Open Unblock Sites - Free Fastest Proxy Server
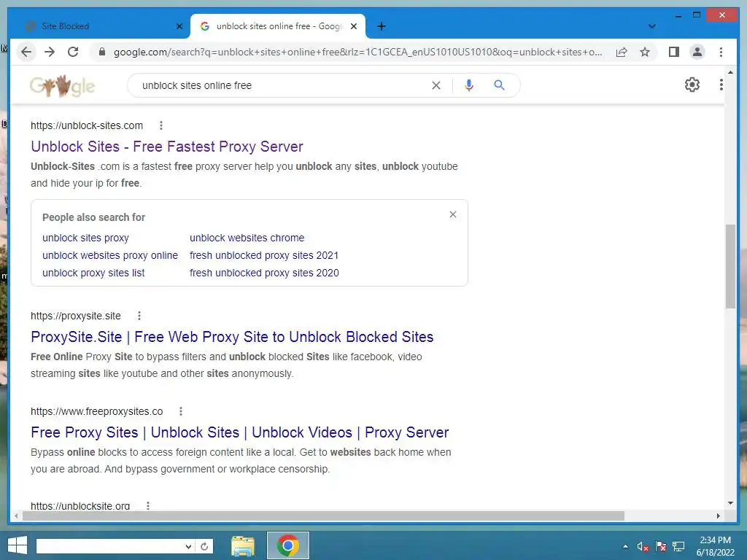Viewport: 747px width, 560px height. [167, 147]
